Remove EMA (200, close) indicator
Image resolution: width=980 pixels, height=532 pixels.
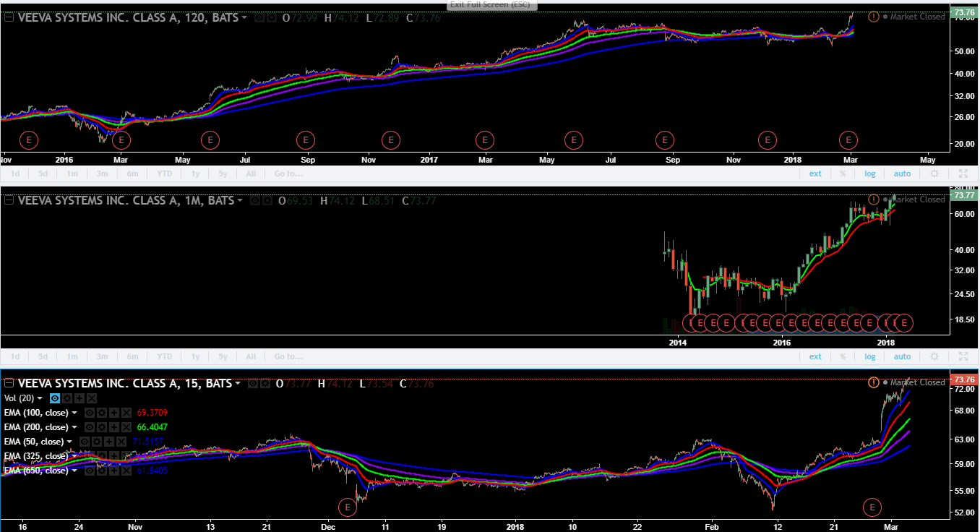[x=126, y=427]
